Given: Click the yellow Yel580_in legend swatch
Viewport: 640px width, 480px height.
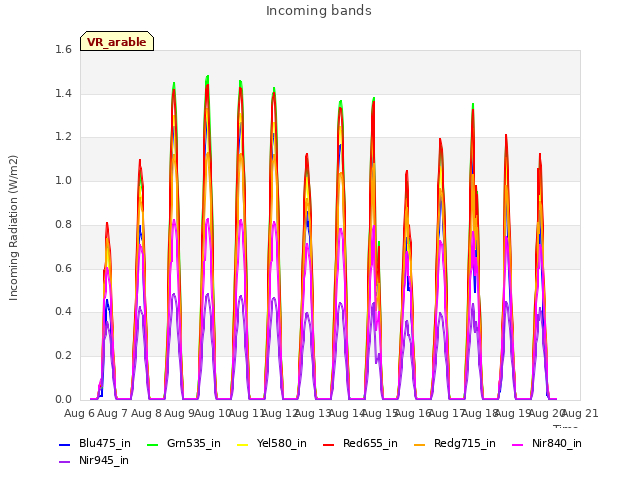Looking at the screenshot, I should click(242, 444).
